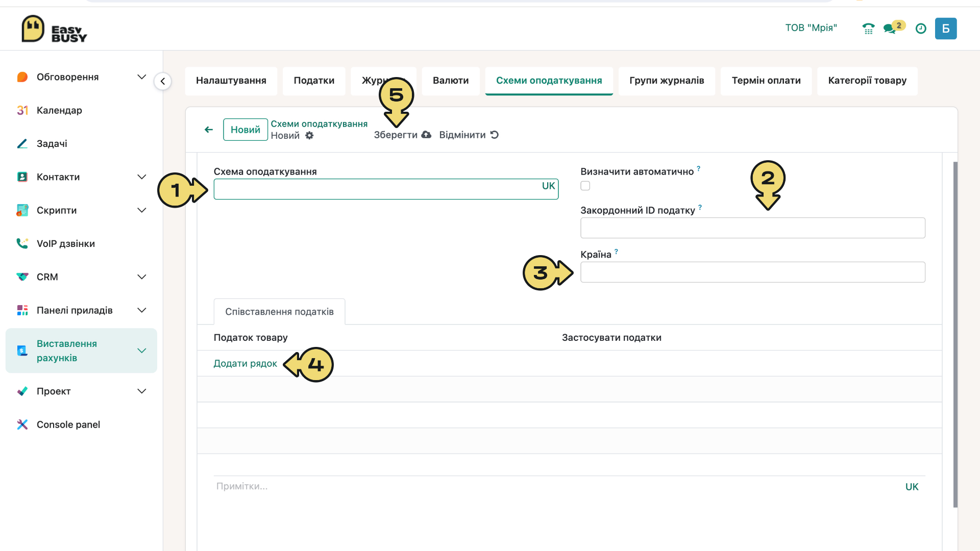This screenshot has height=551, width=980.
Task: Collapse the Виставлення рахунків chevron
Action: click(x=142, y=350)
